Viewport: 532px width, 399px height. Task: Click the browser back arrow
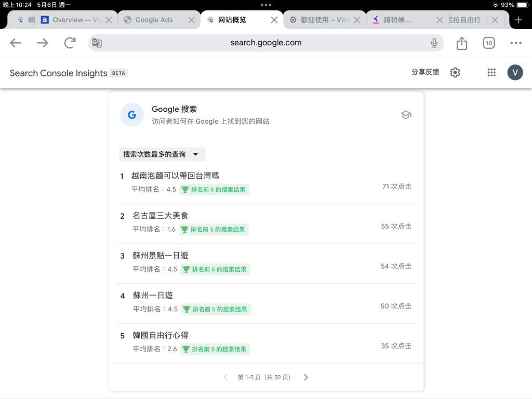click(16, 43)
